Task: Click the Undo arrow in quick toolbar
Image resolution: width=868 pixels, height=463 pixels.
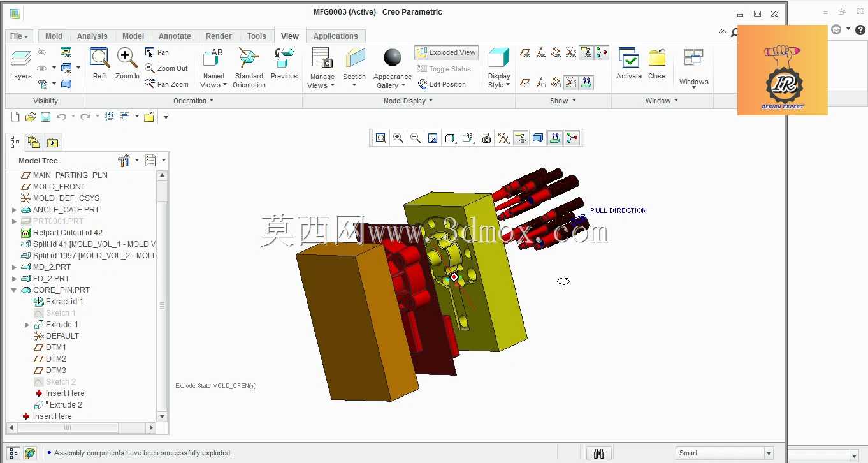Action: coord(61,117)
